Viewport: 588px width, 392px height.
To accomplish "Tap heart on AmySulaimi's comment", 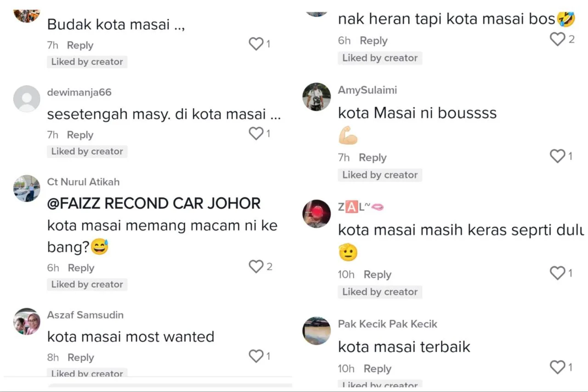I will pyautogui.click(x=558, y=157).
